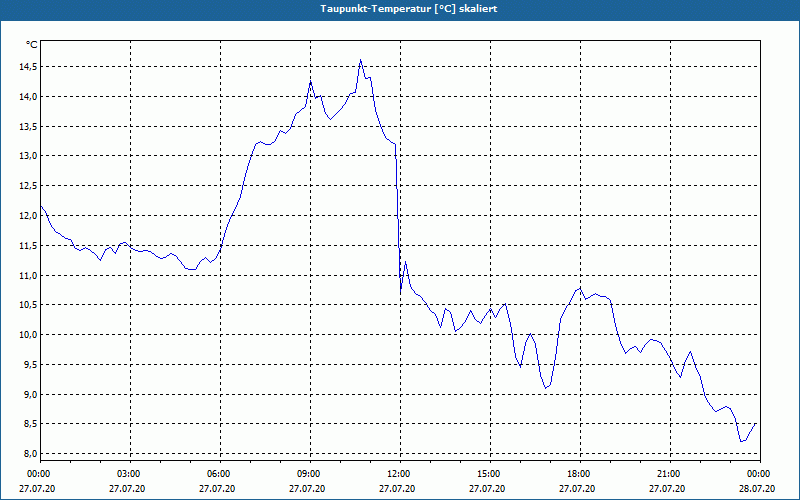Pick the "18:00" time label
The width and height of the screenshot is (800, 500).
[x=580, y=474]
